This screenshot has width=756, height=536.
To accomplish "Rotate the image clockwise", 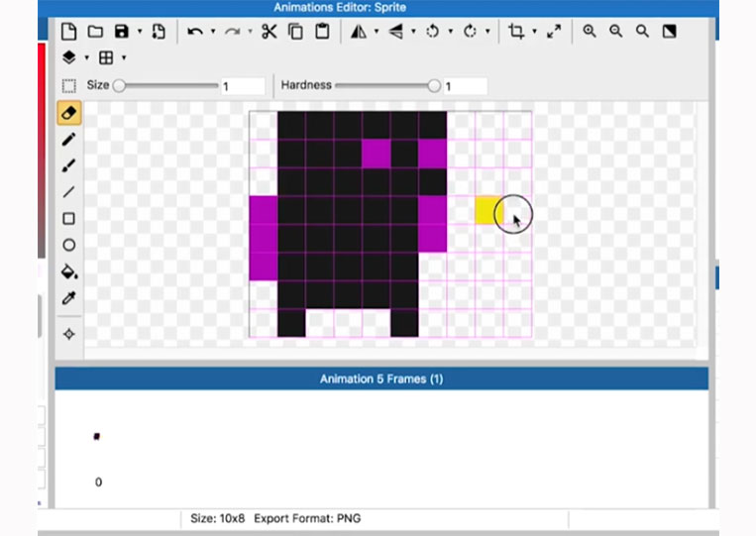I will click(470, 32).
